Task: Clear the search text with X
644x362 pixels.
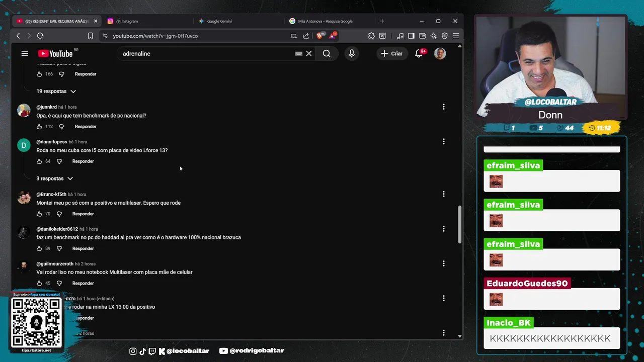Action: tap(309, 53)
